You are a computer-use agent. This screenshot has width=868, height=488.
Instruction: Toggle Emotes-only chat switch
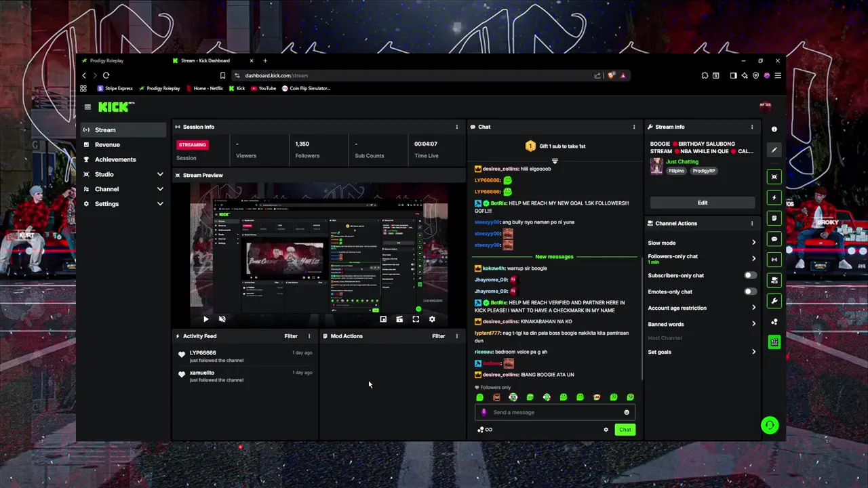pos(749,291)
